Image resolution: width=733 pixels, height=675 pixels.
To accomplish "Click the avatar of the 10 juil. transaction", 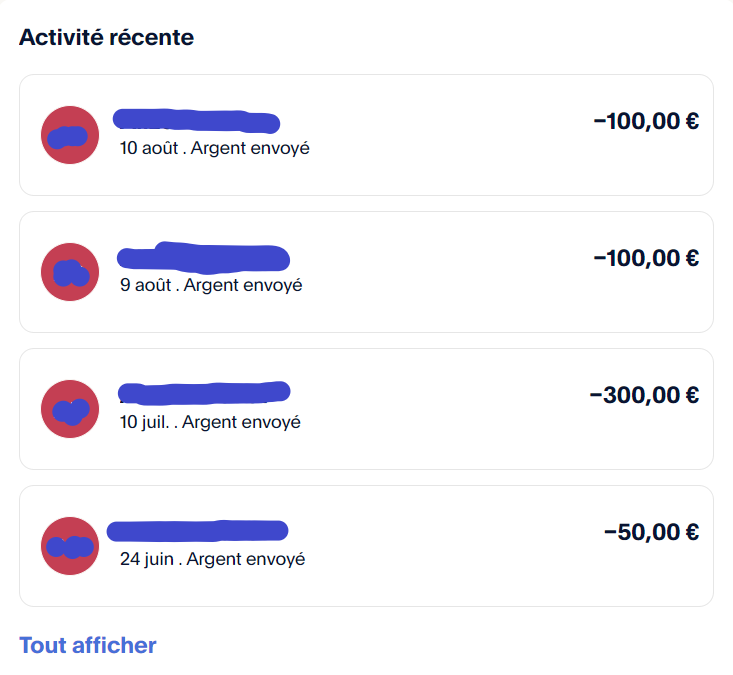I will click(x=70, y=409).
